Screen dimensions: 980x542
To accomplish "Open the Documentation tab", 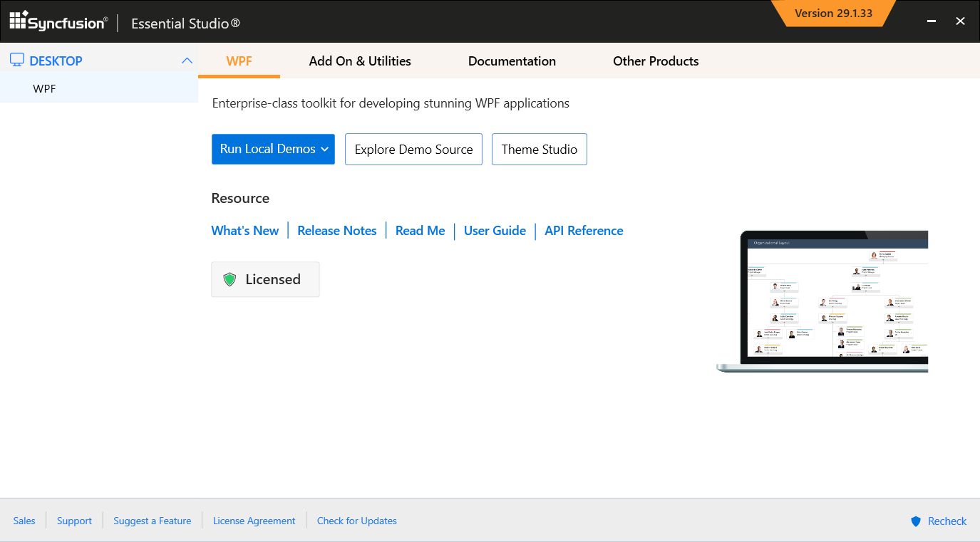I will point(512,61).
